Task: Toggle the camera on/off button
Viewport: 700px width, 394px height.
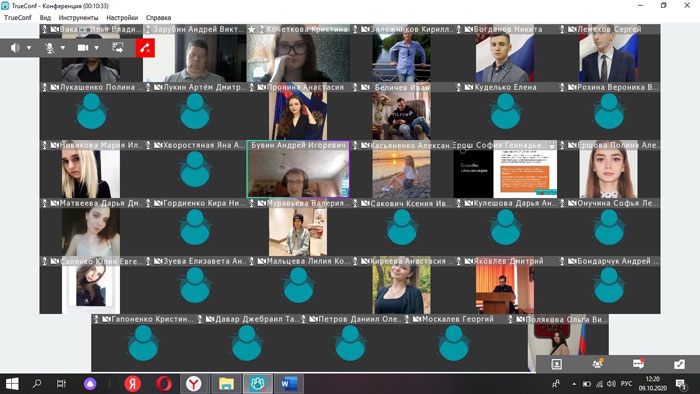Action: [x=83, y=48]
